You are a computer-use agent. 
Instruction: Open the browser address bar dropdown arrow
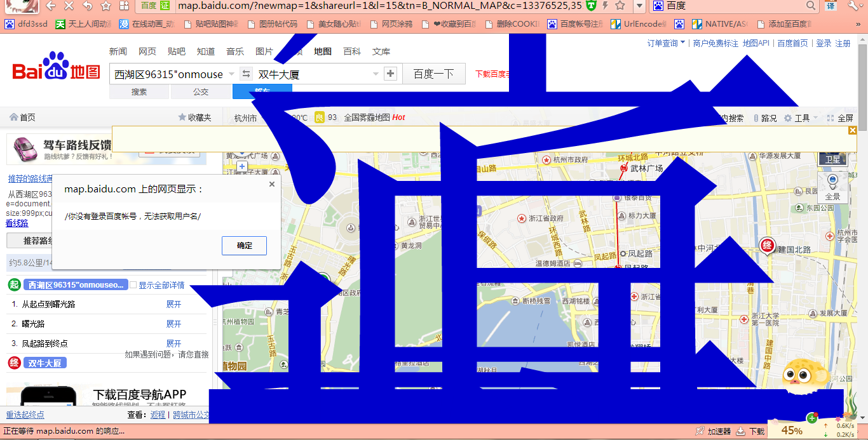(640, 6)
